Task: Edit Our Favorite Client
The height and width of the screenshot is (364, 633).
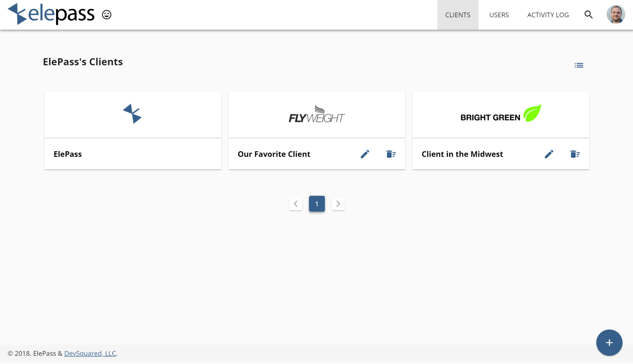Action: pyautogui.click(x=365, y=154)
